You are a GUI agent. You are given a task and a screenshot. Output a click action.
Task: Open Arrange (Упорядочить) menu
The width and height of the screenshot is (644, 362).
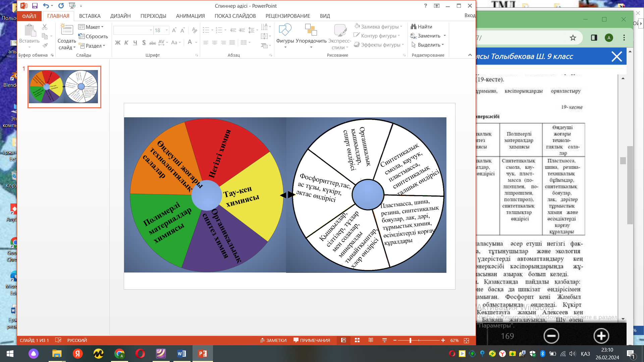(311, 35)
